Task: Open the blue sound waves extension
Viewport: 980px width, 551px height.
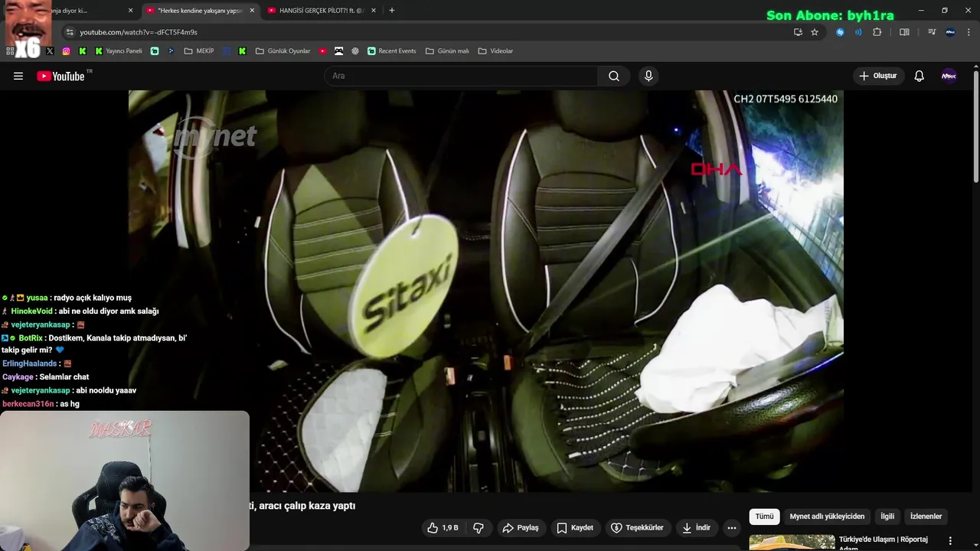Action: [858, 32]
